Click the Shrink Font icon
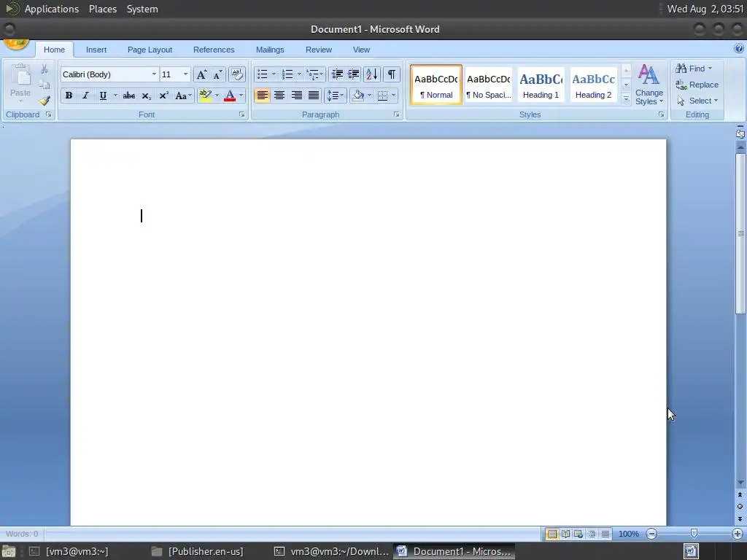Screen dimensions: 747x560 point(217,75)
